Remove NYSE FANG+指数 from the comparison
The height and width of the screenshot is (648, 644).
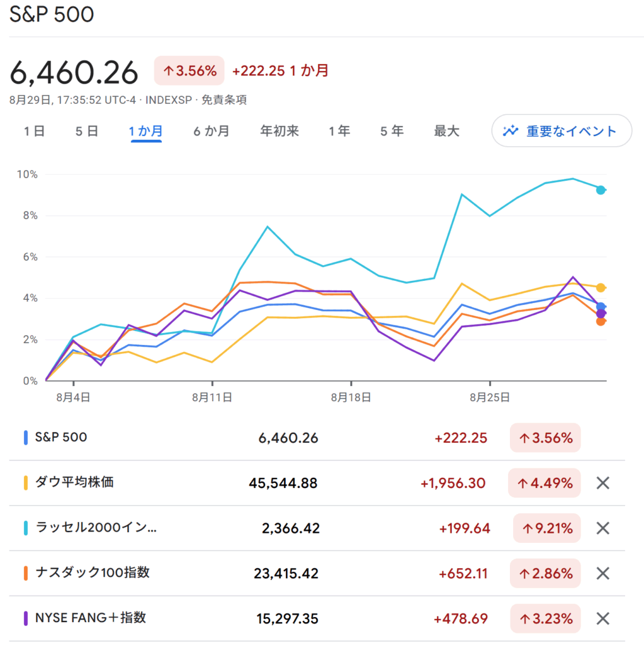pos(603,618)
